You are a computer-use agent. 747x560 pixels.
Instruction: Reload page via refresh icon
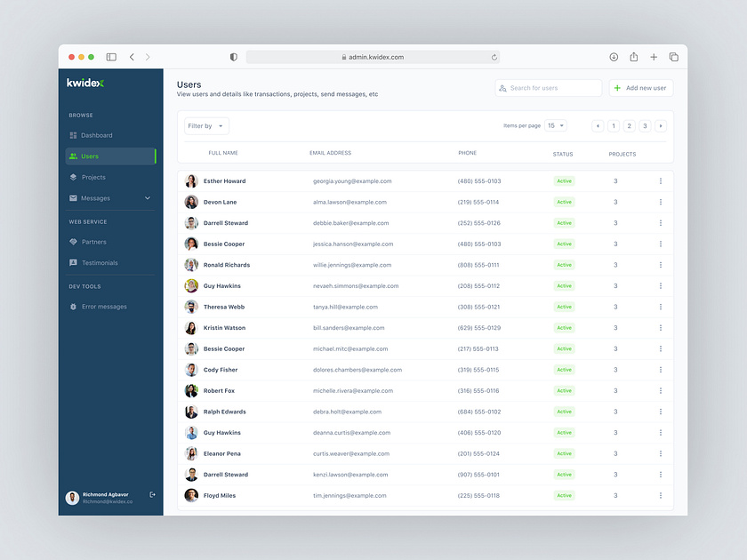494,57
